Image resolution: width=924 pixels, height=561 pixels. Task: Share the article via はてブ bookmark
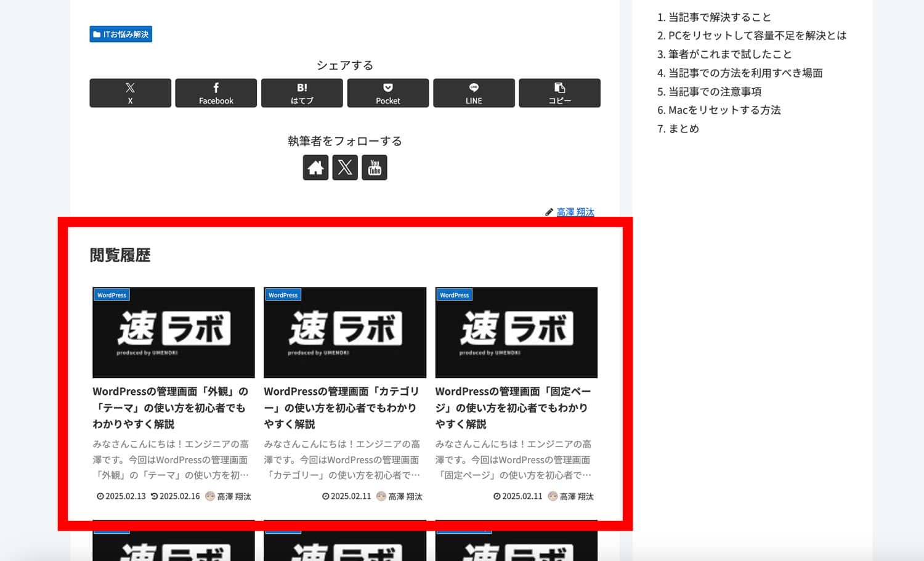coord(302,93)
